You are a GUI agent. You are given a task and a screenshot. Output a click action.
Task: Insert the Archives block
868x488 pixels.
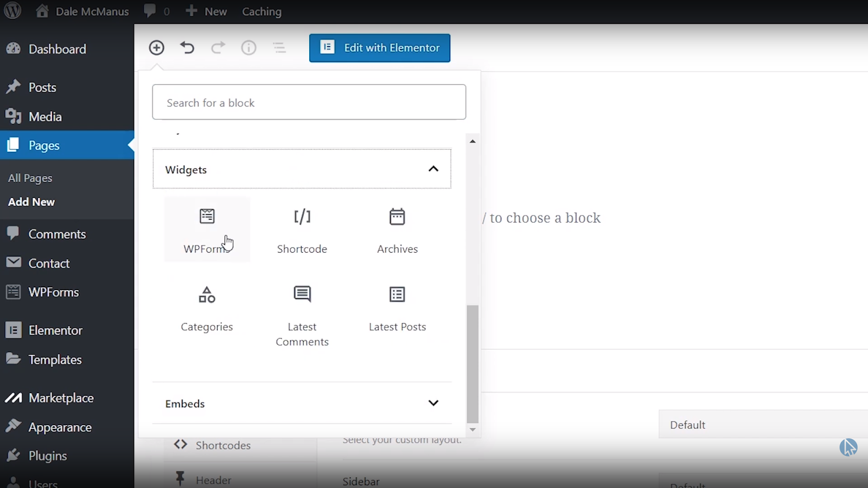click(x=397, y=230)
